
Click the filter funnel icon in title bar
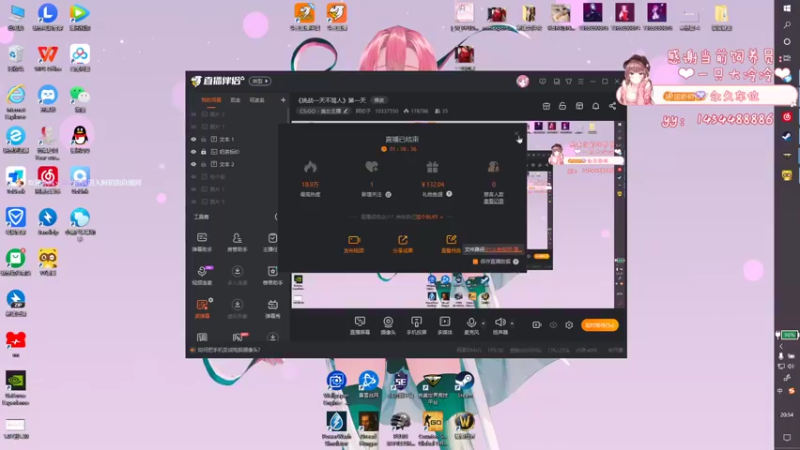(568, 81)
